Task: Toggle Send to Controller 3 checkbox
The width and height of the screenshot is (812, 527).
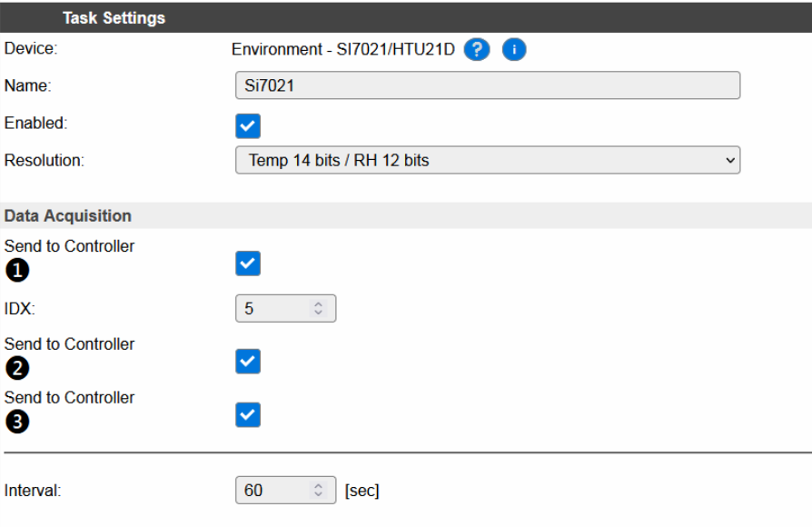Action: click(248, 414)
